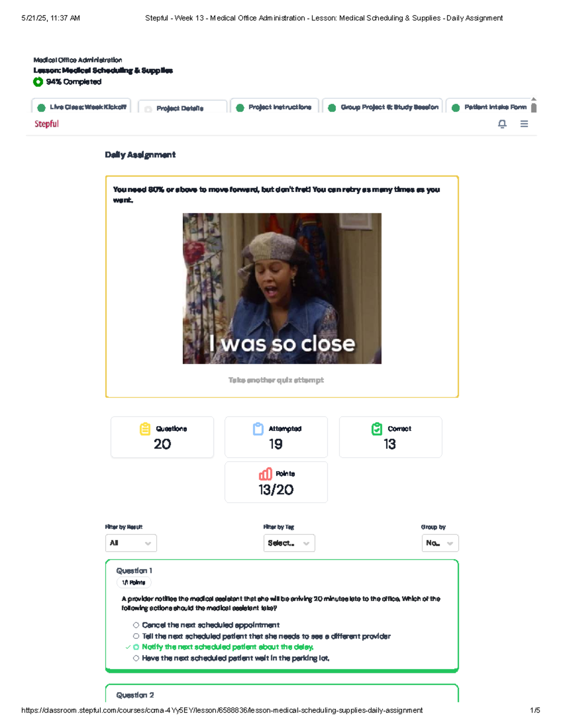563x728 pixels.
Task: Click the notification bell icon
Action: click(502, 124)
